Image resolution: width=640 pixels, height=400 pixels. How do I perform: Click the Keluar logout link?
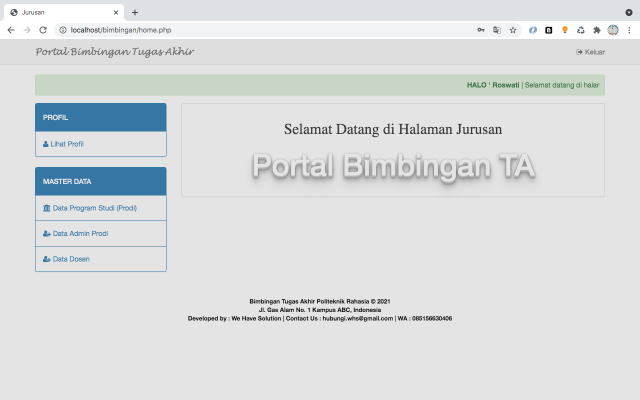[591, 52]
